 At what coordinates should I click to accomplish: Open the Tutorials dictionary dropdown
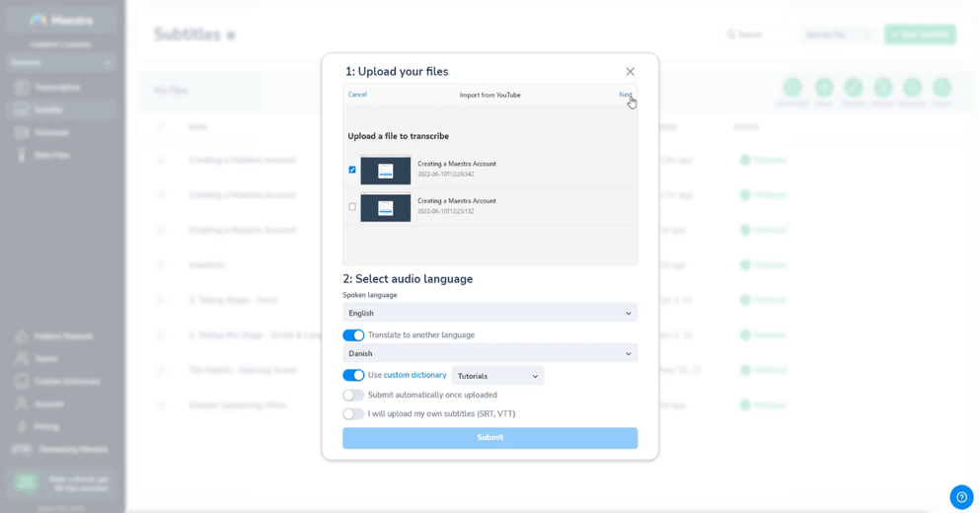(497, 376)
